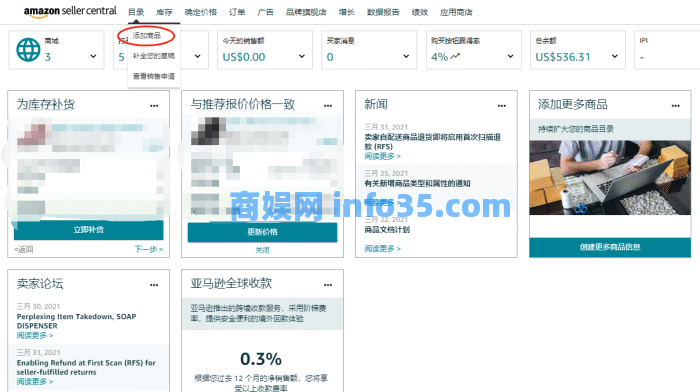Open the 品牌旗舰店 menu
700x392 pixels.
tap(306, 12)
